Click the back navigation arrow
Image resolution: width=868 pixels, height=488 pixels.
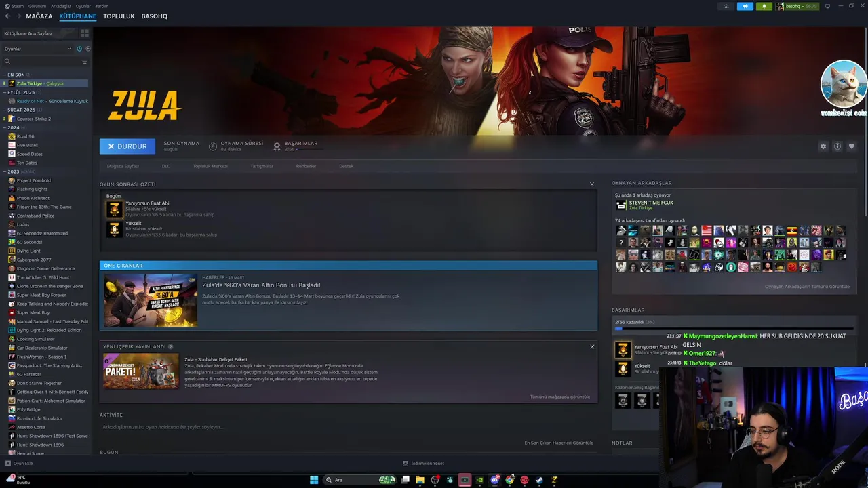point(7,16)
